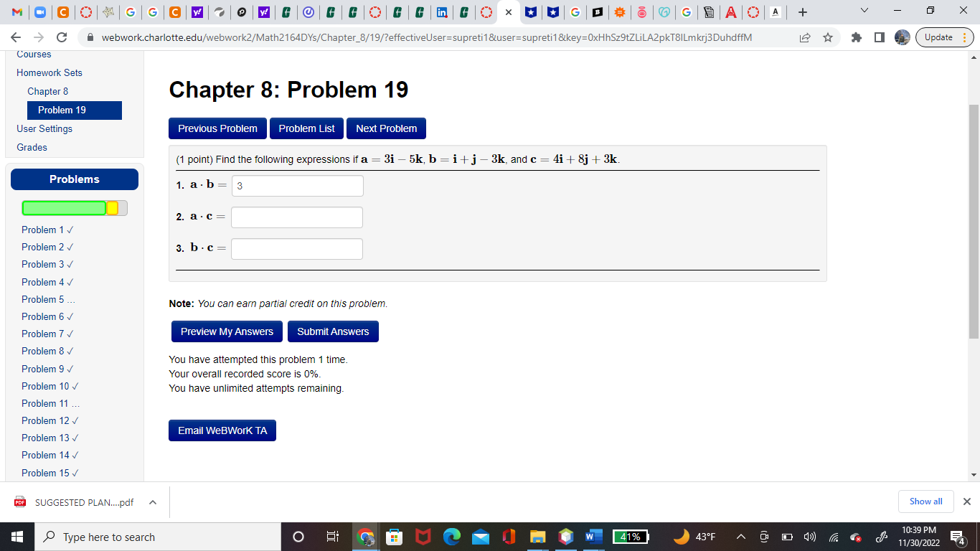980x551 pixels.
Task: Open Cortana circle icon
Action: pos(298,537)
